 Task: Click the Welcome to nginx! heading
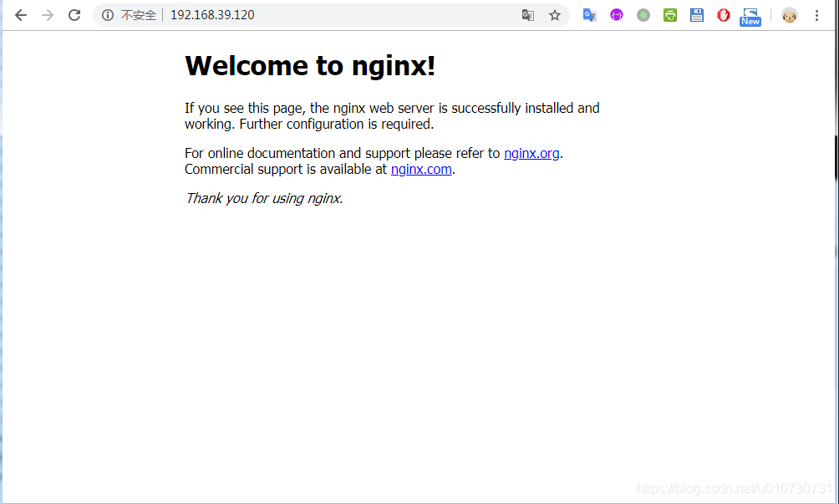point(310,66)
